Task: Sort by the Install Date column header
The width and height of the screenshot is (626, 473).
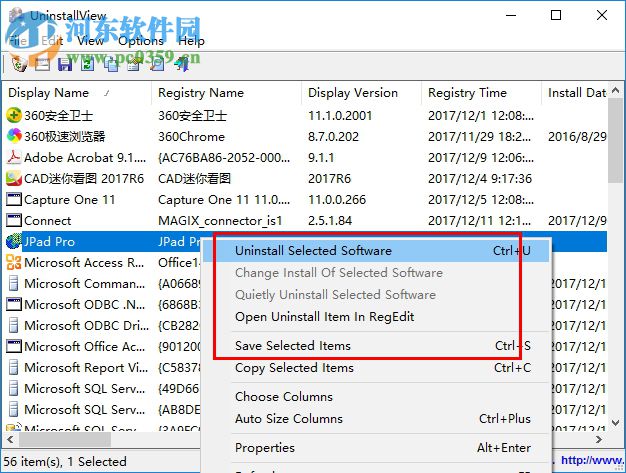Action: [x=575, y=93]
